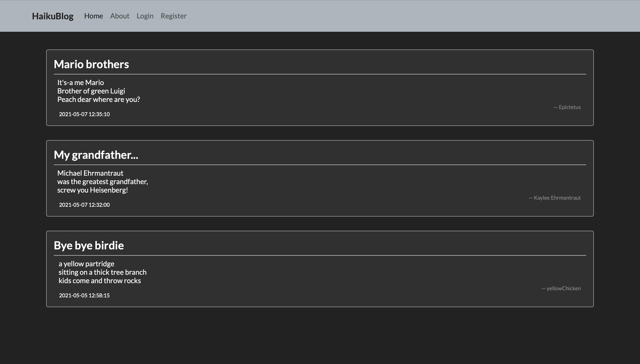Click the line "Michael Ehrmantraut"
This screenshot has width=640, height=364.
tap(90, 173)
